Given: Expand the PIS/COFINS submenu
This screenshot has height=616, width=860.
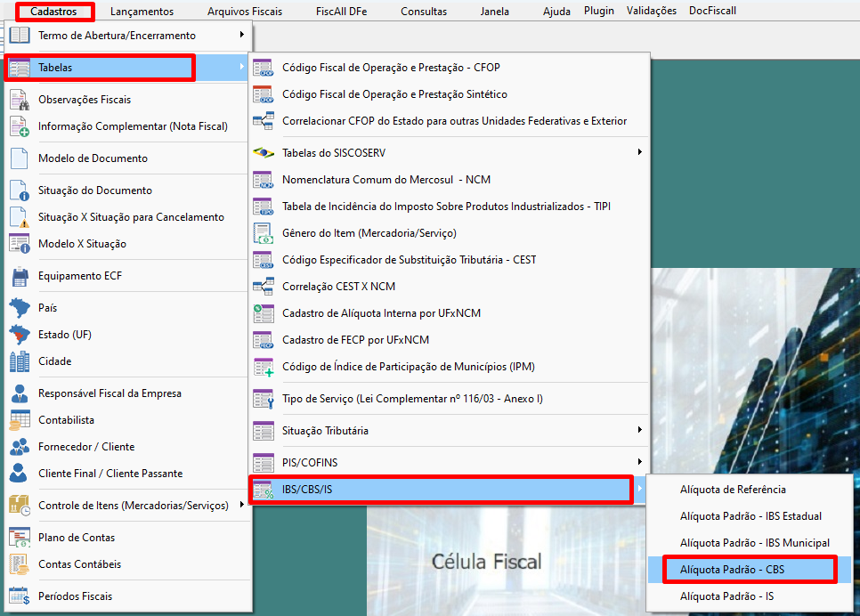Looking at the screenshot, I should coord(638,462).
